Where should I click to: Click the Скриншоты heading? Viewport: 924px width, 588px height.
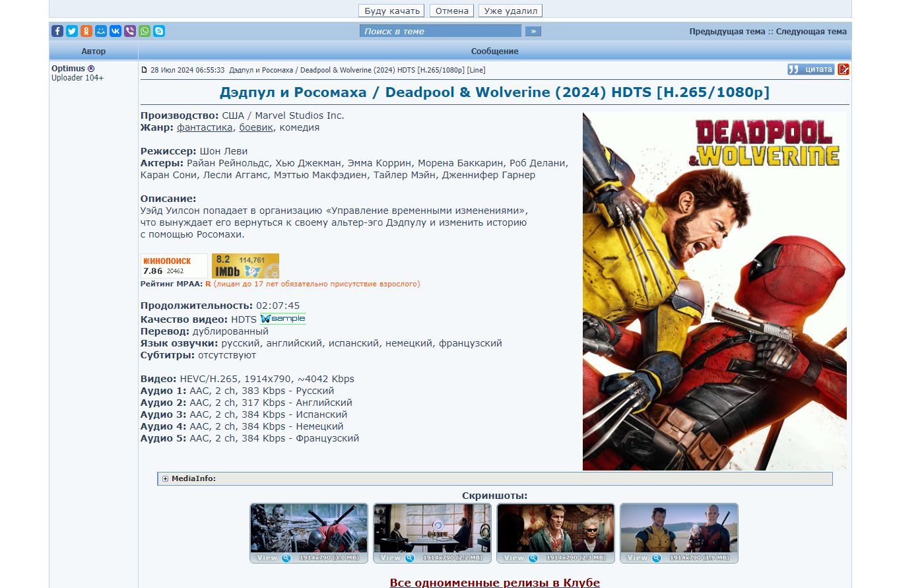click(x=495, y=496)
